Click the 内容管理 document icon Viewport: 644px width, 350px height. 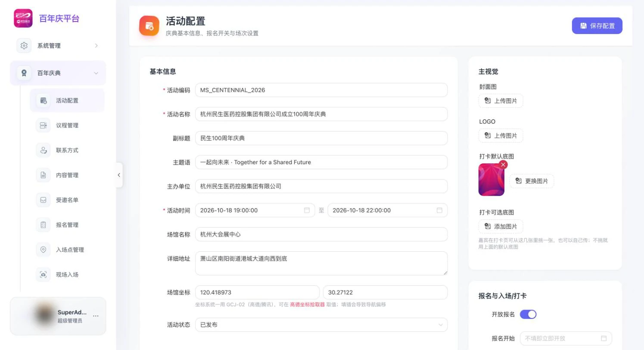43,175
